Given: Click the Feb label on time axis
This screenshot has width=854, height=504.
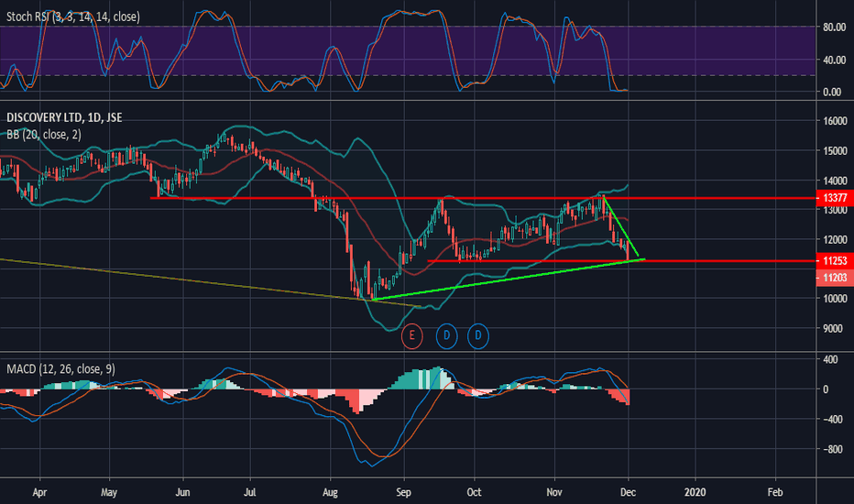Looking at the screenshot, I should (775, 493).
